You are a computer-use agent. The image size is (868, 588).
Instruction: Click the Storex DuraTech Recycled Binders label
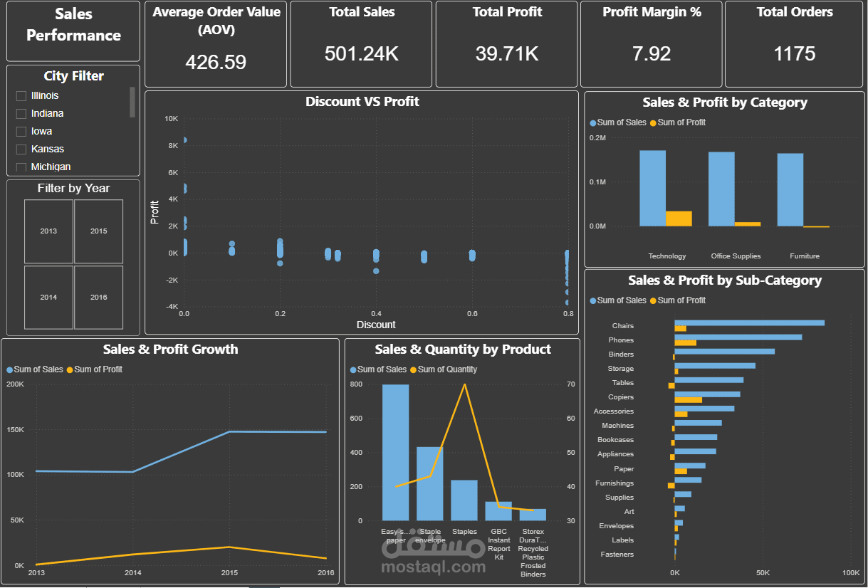(x=533, y=553)
